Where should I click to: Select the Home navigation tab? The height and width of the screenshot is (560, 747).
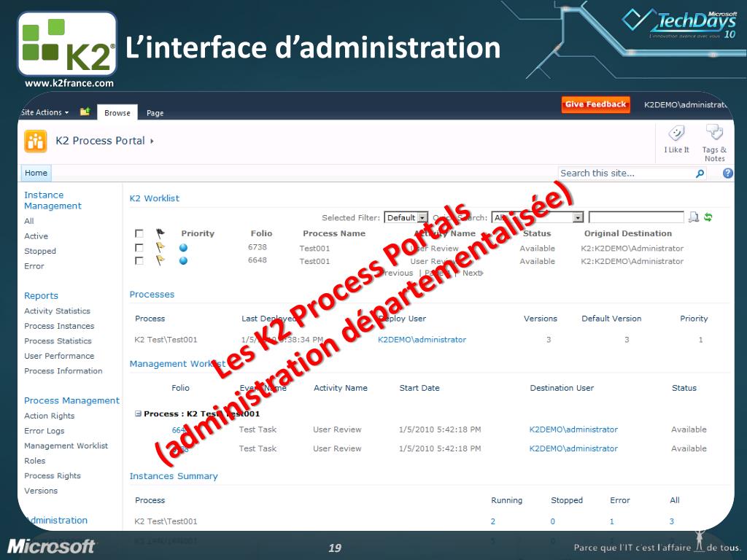(x=36, y=173)
